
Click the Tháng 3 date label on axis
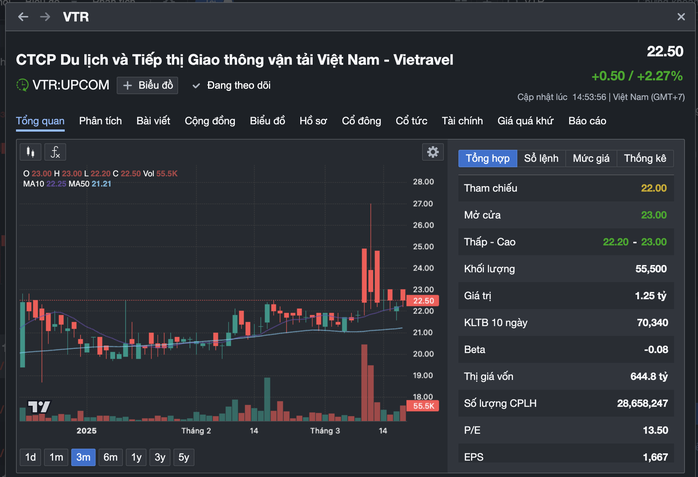point(325,431)
